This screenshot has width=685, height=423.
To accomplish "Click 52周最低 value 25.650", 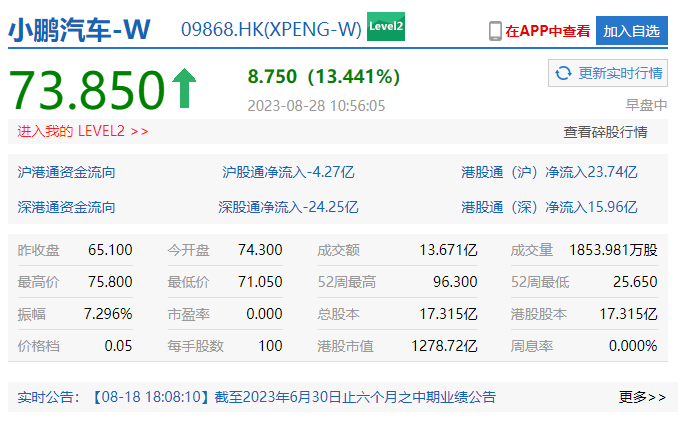I will tap(635, 282).
